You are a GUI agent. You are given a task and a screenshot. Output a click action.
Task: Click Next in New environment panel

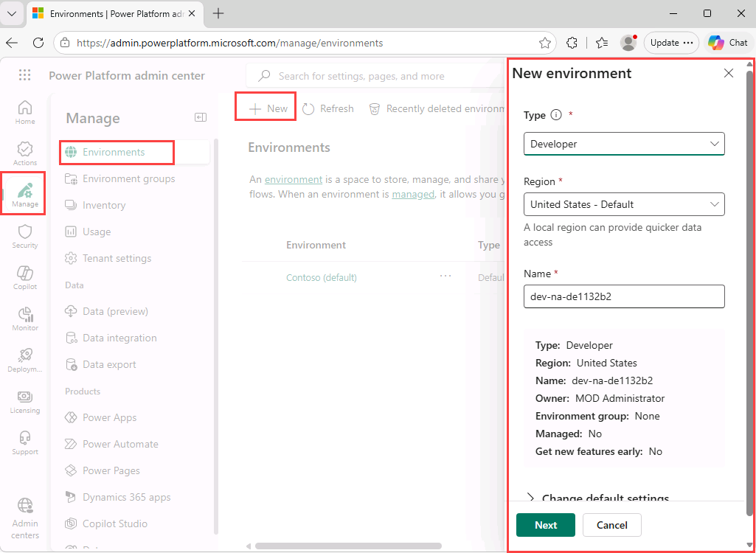click(545, 525)
